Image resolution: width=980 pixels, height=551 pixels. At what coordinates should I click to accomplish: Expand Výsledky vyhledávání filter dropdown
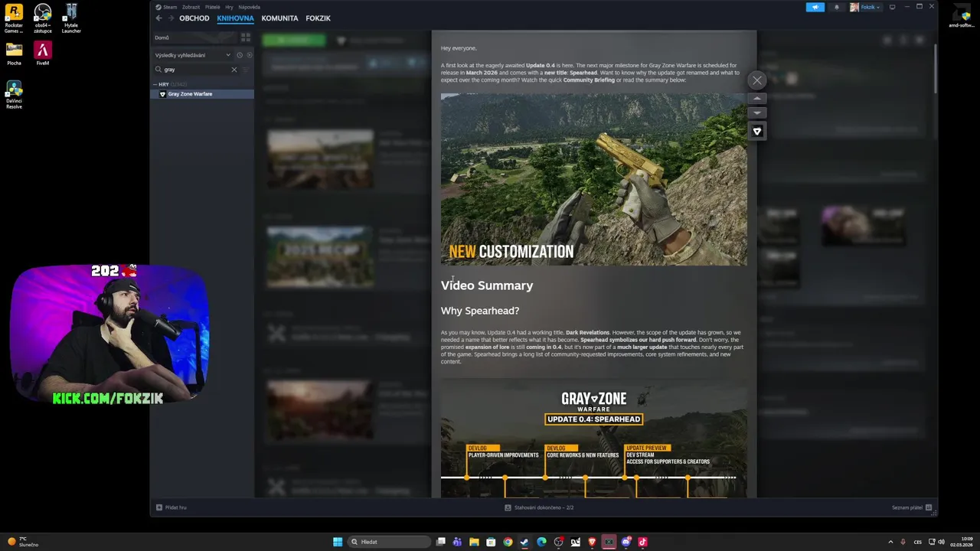point(193,55)
